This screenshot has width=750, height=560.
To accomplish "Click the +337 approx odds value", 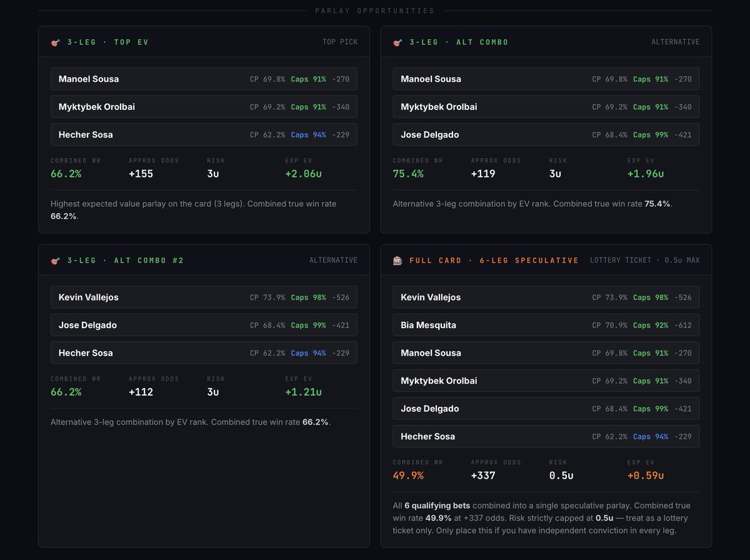I will (483, 476).
